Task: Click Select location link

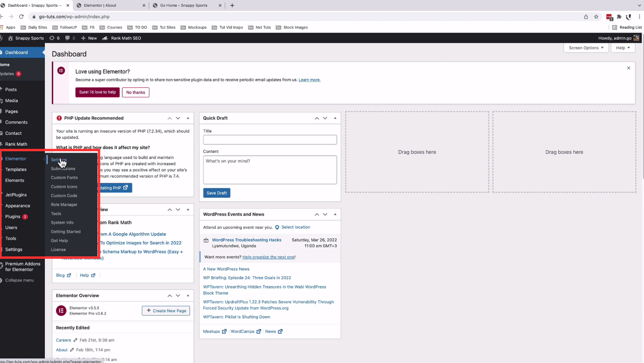Action: click(296, 227)
